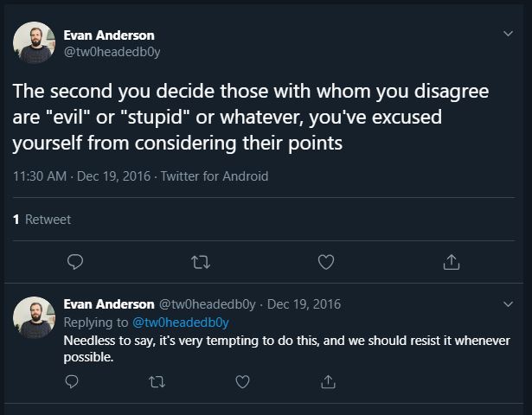Share the main tweet

[x=451, y=260]
